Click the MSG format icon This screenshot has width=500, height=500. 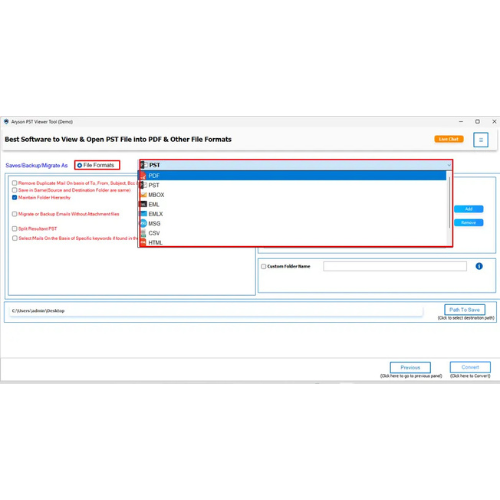(143, 223)
